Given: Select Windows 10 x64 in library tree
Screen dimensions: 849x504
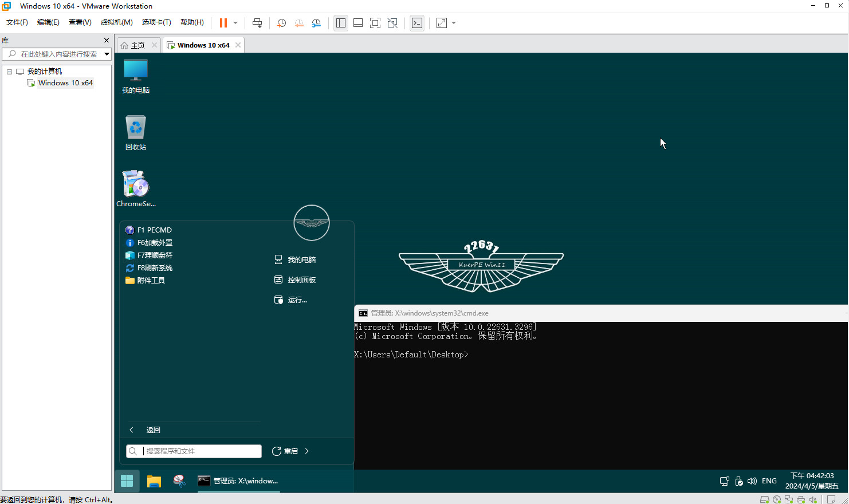Looking at the screenshot, I should (x=65, y=83).
